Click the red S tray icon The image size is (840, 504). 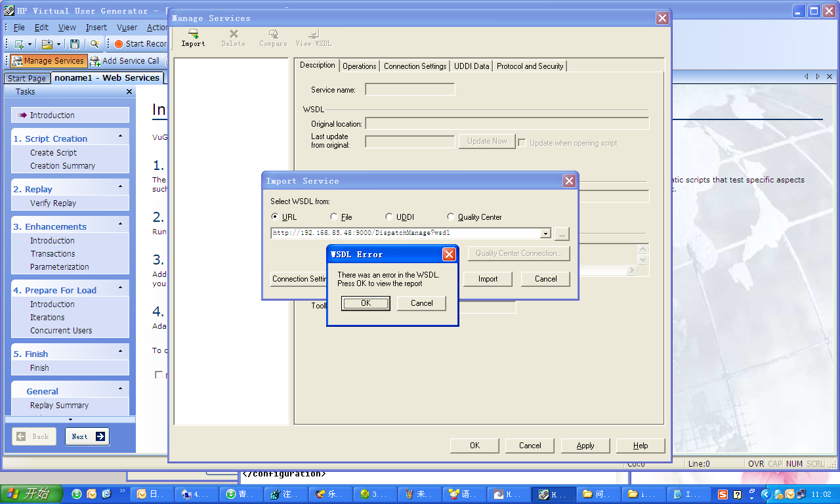click(x=723, y=494)
